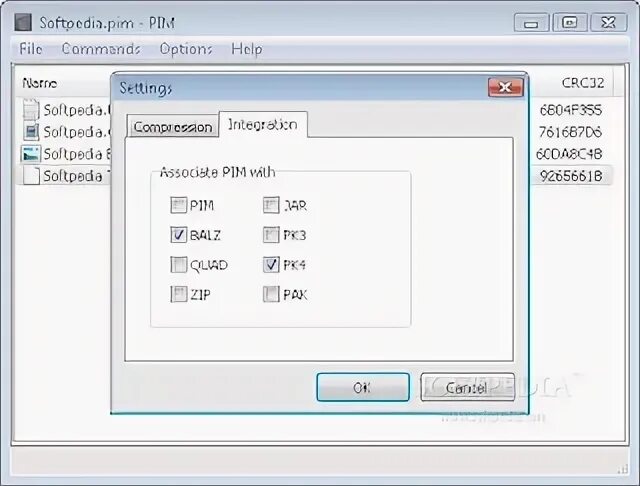Select the Integration tab
This screenshot has height=486, width=640.
(x=262, y=124)
